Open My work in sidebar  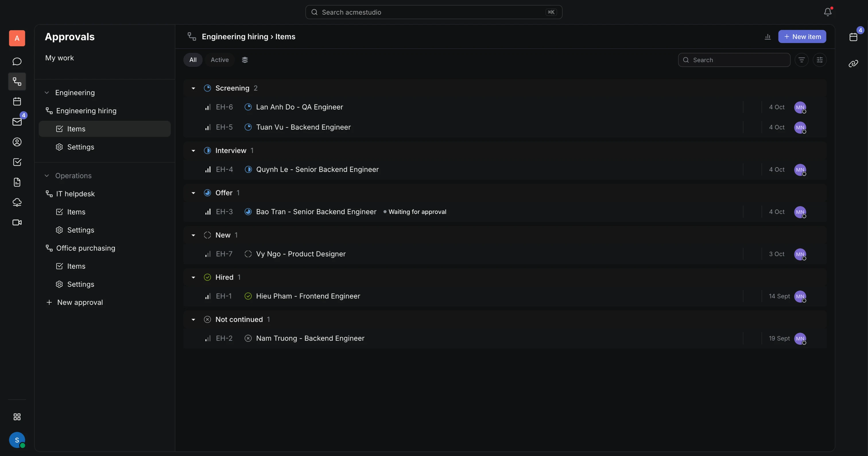[x=59, y=58]
